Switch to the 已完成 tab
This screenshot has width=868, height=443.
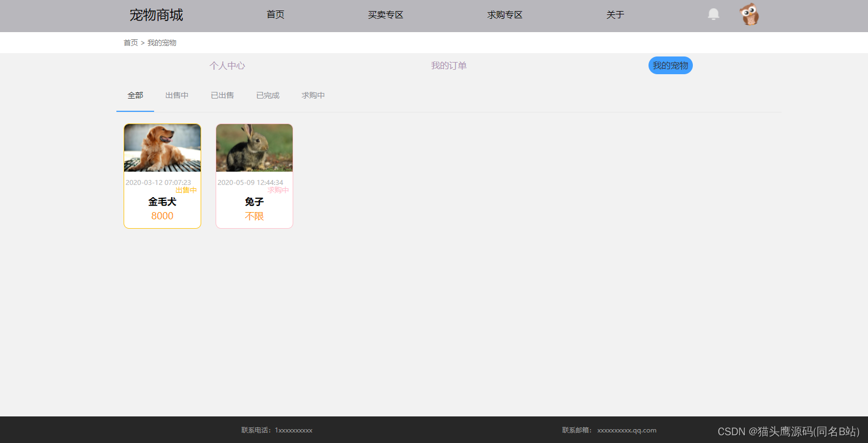(x=267, y=95)
